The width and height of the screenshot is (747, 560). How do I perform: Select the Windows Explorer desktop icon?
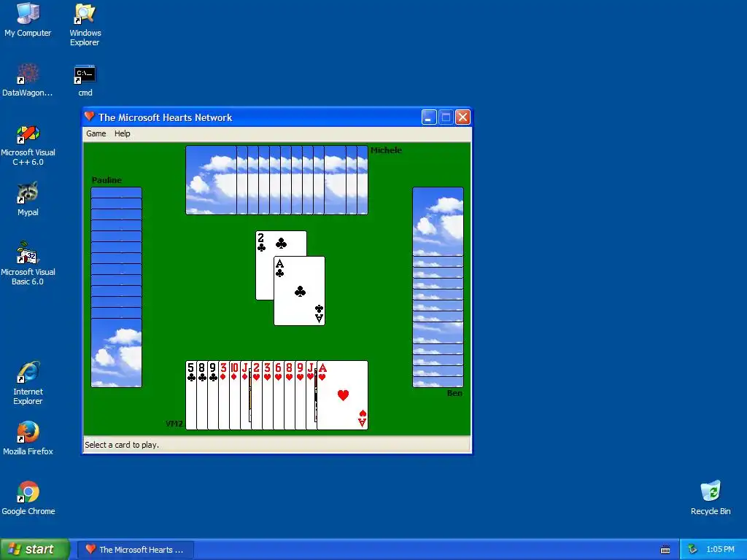coord(85,25)
